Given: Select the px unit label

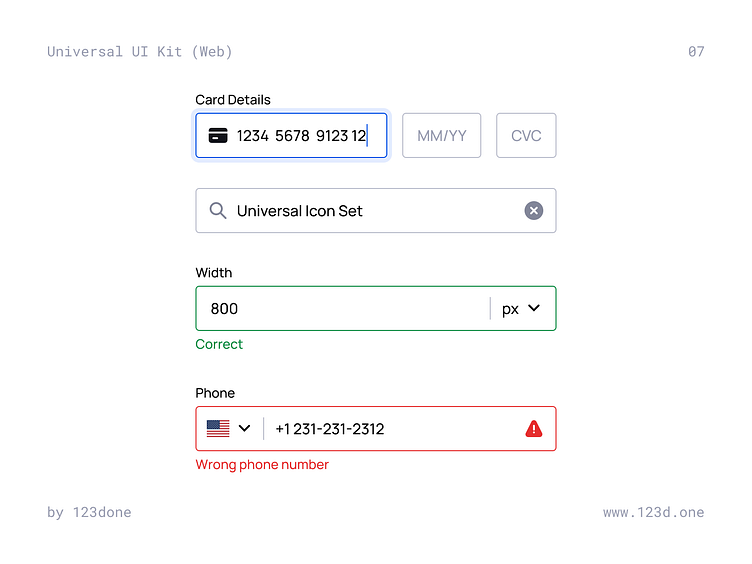Looking at the screenshot, I should 510,309.
